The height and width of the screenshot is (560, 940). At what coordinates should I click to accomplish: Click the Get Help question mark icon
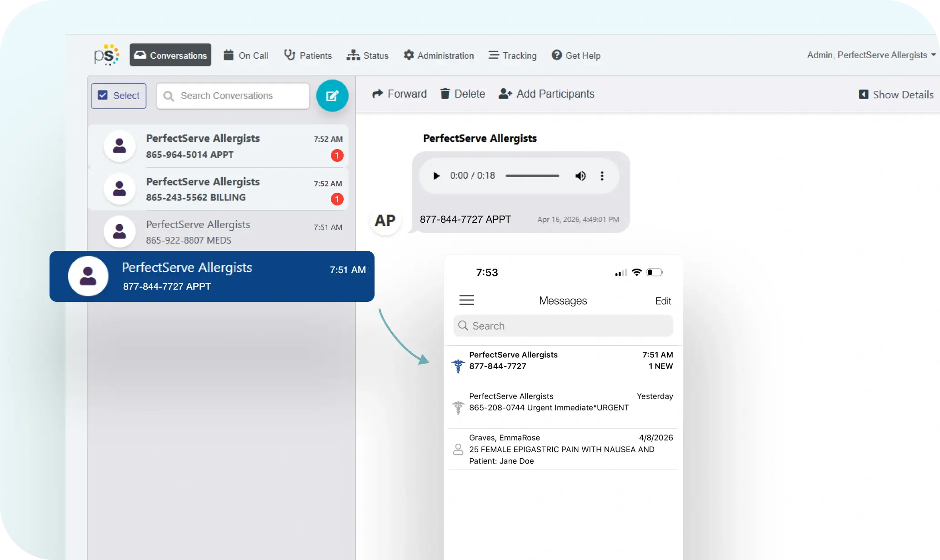(x=557, y=55)
